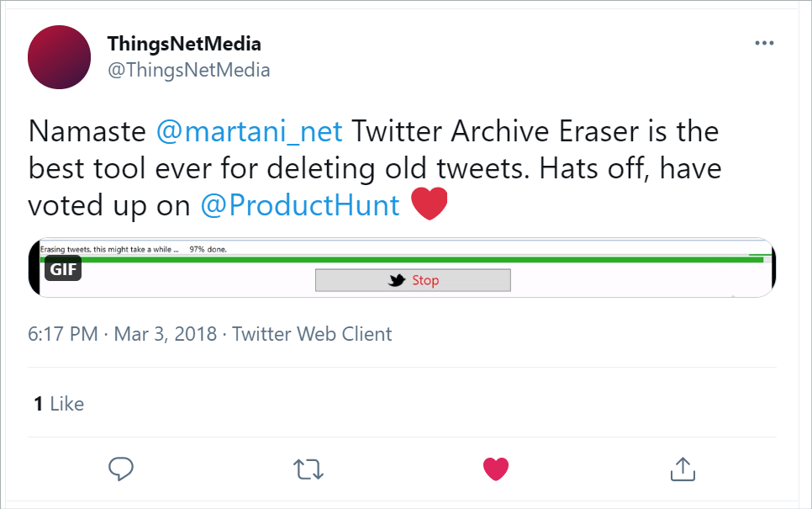This screenshot has height=509, width=812.
Task: Click the ThingsNetMedia display name
Action: point(183,43)
